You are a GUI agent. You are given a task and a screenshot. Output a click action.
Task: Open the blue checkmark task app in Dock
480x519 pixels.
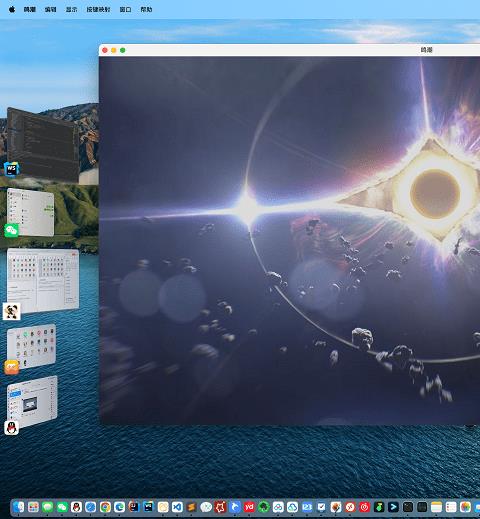(x=321, y=507)
